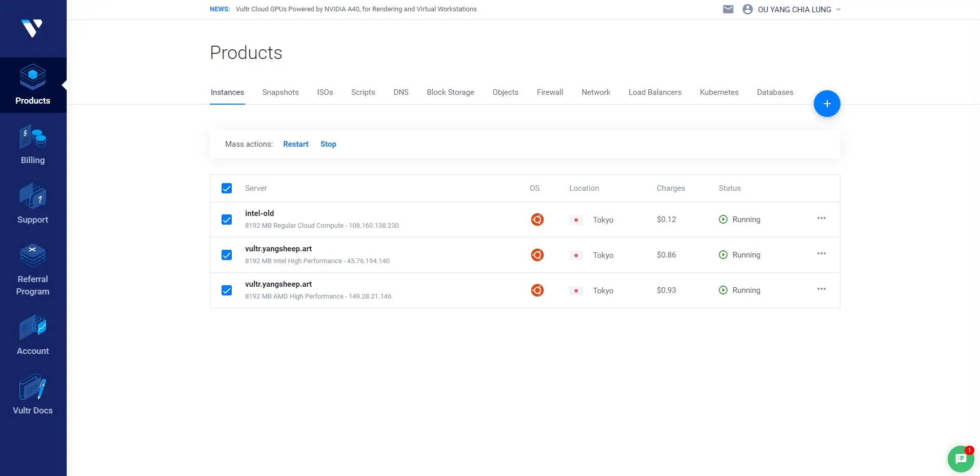Screen dimensions: 980x476
Task: Switch to the ISOs tab
Action: tap(325, 92)
